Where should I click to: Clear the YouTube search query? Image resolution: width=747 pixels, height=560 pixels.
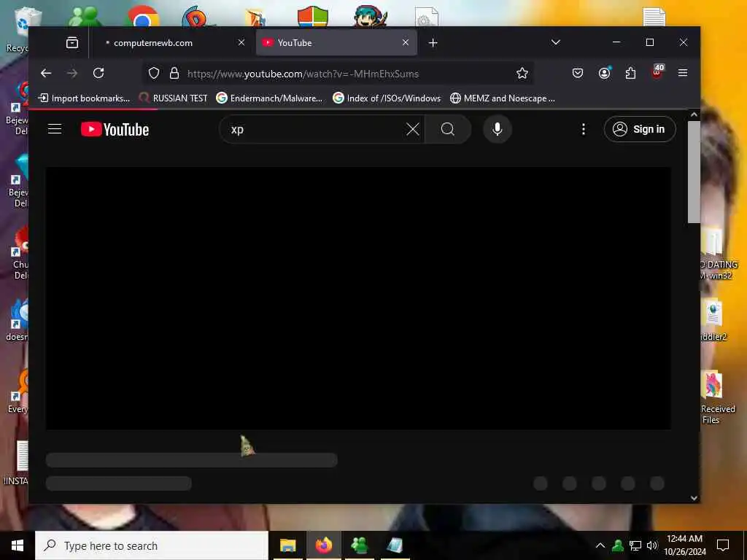(x=413, y=129)
